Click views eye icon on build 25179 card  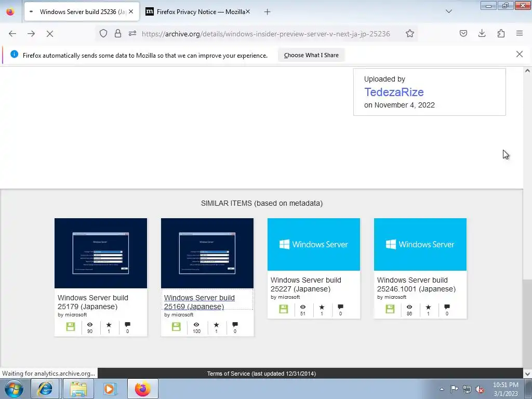90,325
